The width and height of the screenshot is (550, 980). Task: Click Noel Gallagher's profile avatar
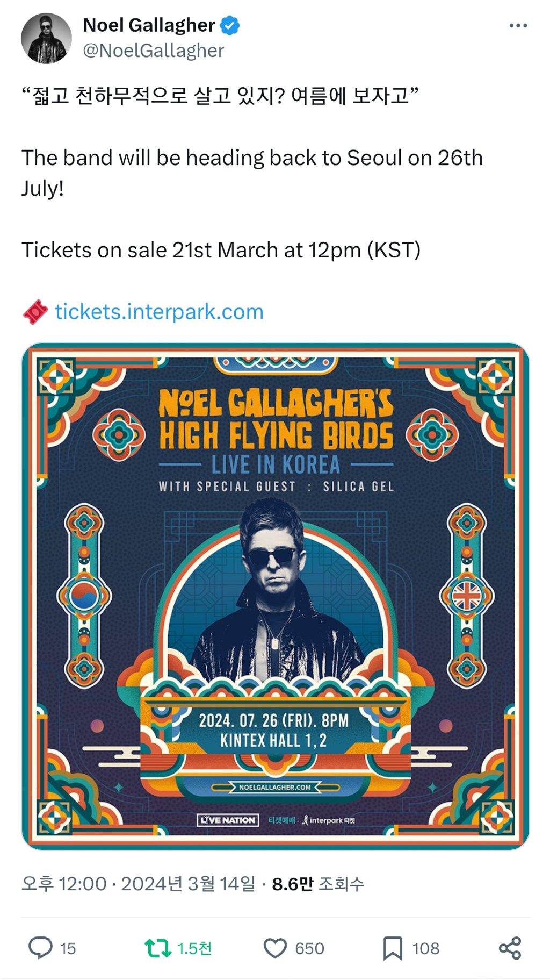click(x=46, y=38)
